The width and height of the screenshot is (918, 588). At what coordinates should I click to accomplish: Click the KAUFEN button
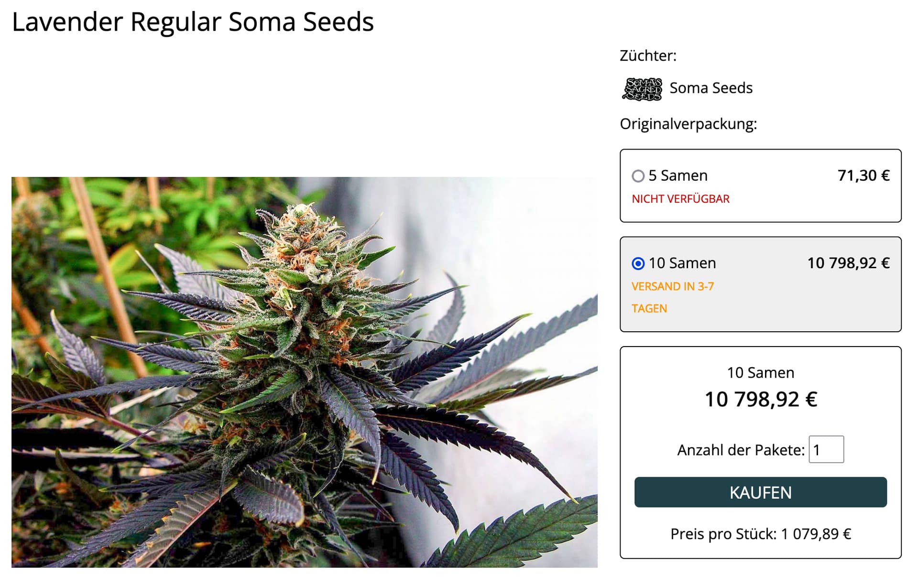click(x=760, y=492)
